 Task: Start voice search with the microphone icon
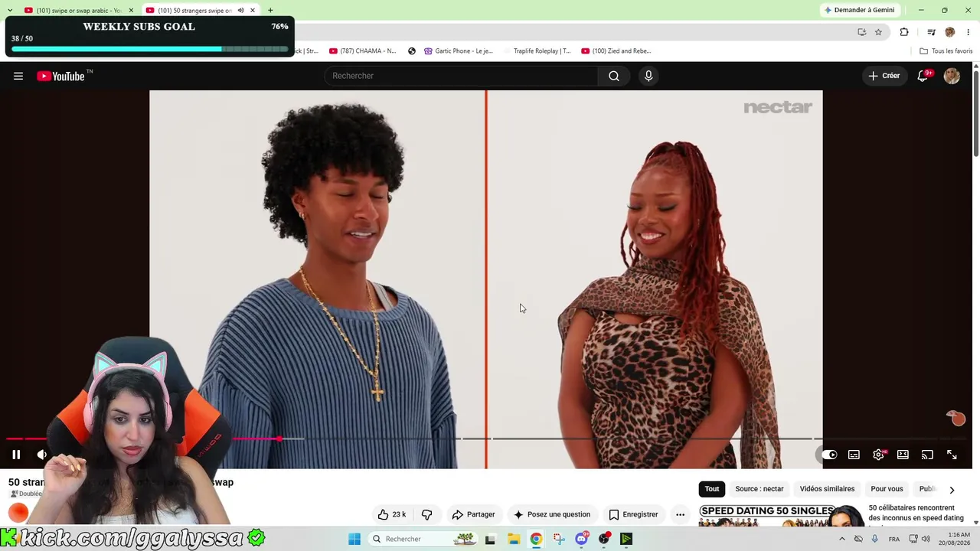648,76
